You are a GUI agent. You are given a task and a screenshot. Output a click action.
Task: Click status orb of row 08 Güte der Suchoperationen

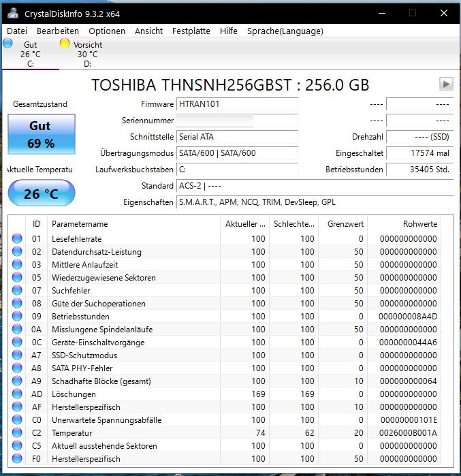(x=17, y=303)
